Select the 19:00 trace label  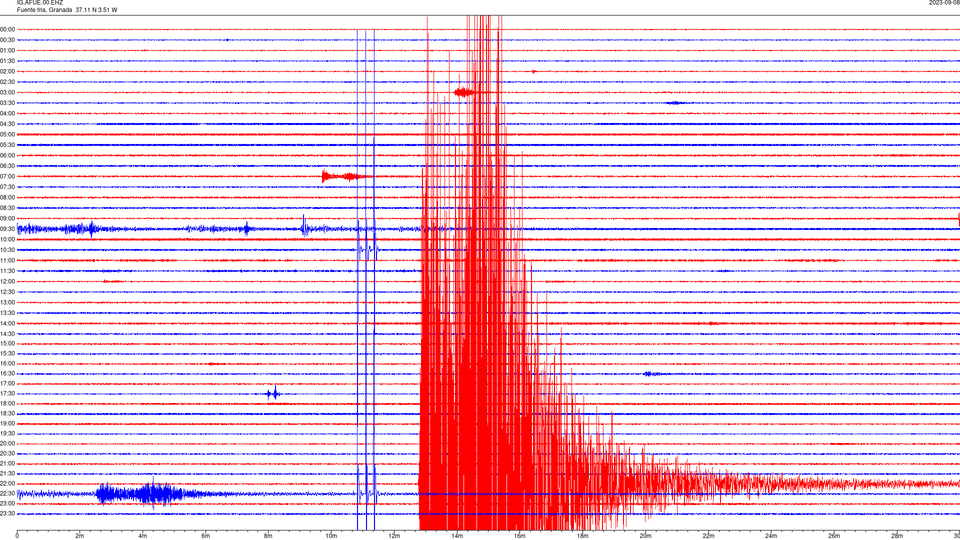point(7,424)
